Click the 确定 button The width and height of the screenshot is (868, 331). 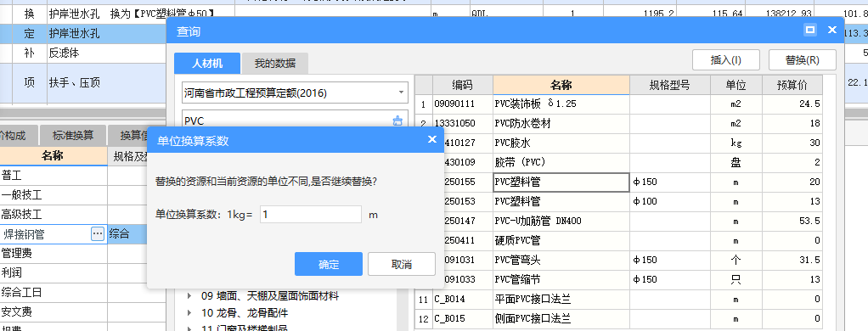(329, 264)
